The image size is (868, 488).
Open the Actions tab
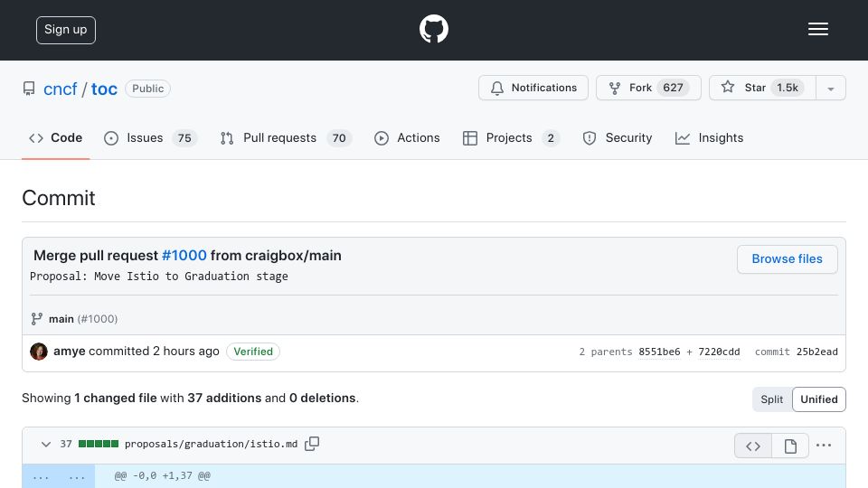click(407, 137)
